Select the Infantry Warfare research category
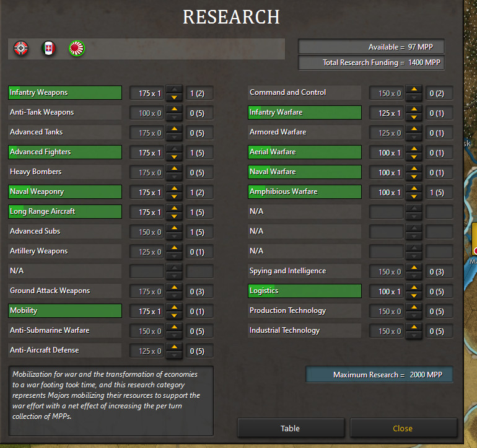Image resolution: width=477 pixels, height=448 pixels. (305, 112)
